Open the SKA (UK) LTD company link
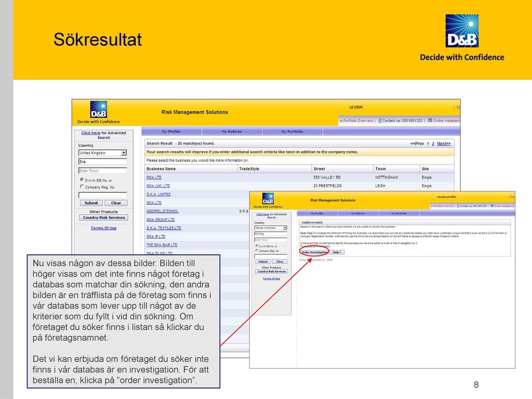Screen dimensions: 532x399 [x=158, y=186]
